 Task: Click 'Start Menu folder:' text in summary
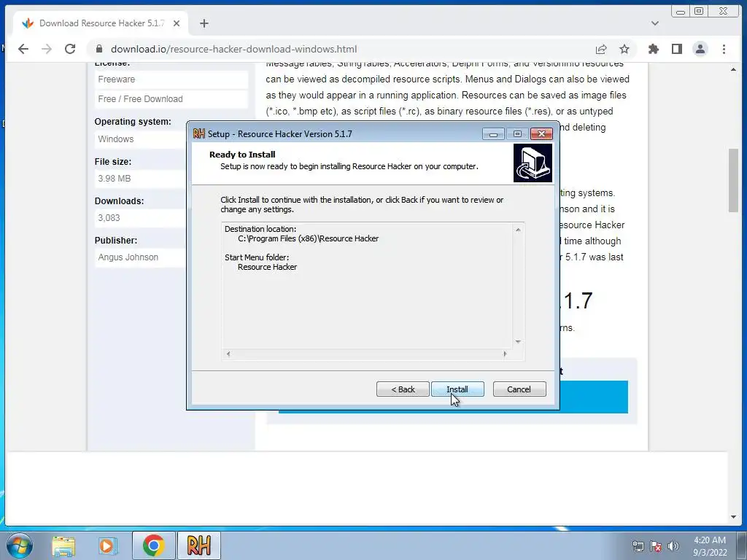coord(257,257)
